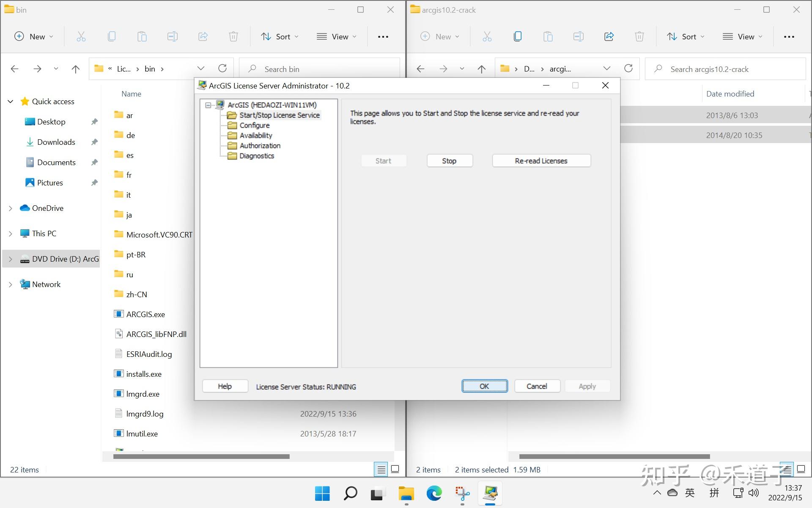Select the ARCGIS.exe file
812x508 pixels.
145,314
